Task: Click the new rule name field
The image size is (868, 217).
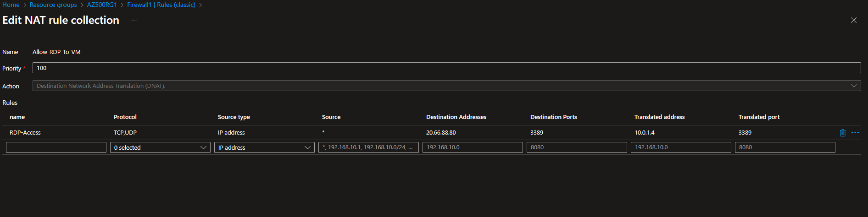Action: [56, 147]
